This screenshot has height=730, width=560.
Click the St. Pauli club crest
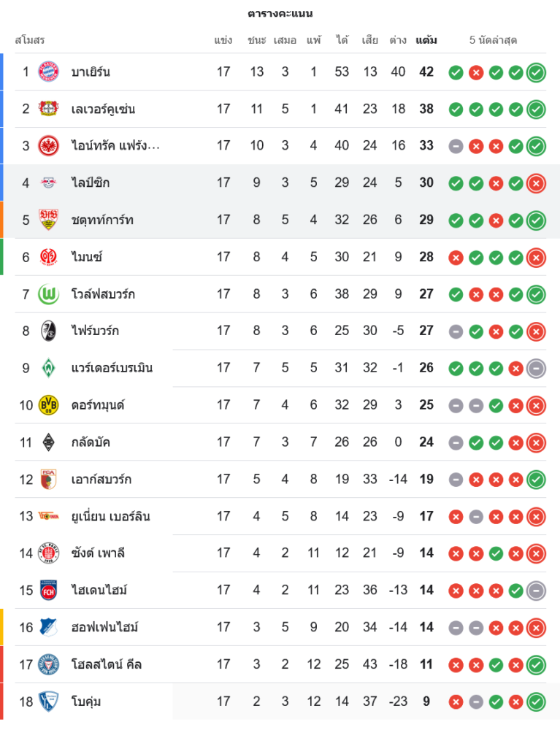48,553
